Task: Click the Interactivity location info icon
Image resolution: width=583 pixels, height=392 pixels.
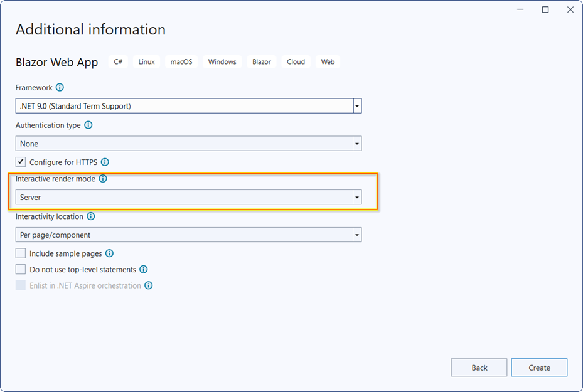Action: coord(92,216)
